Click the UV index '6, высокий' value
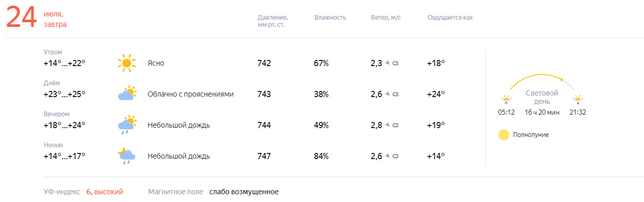 [x=105, y=192]
